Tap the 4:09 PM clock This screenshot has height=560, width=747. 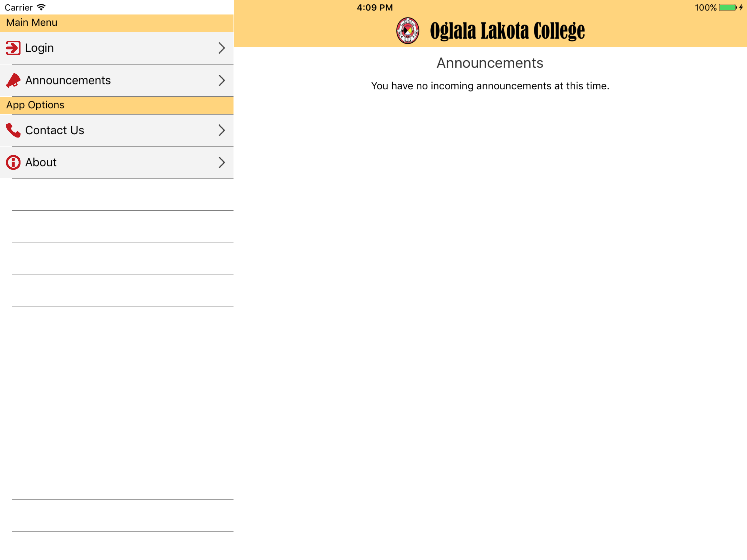point(375,7)
